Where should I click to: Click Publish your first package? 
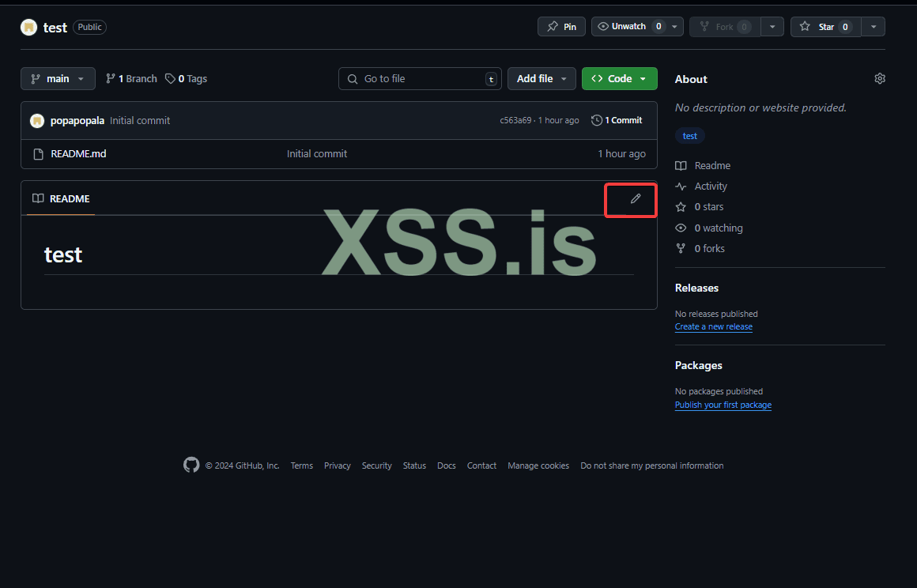pos(723,405)
